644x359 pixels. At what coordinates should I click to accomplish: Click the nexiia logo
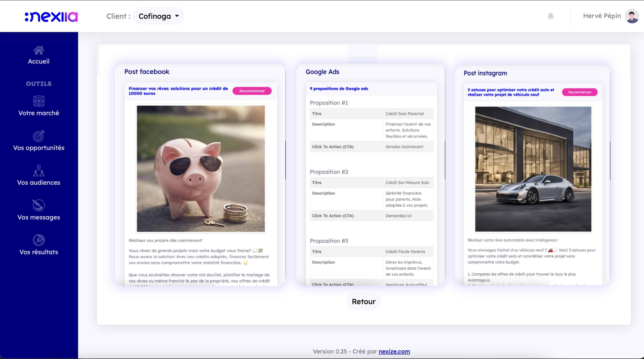[51, 16]
